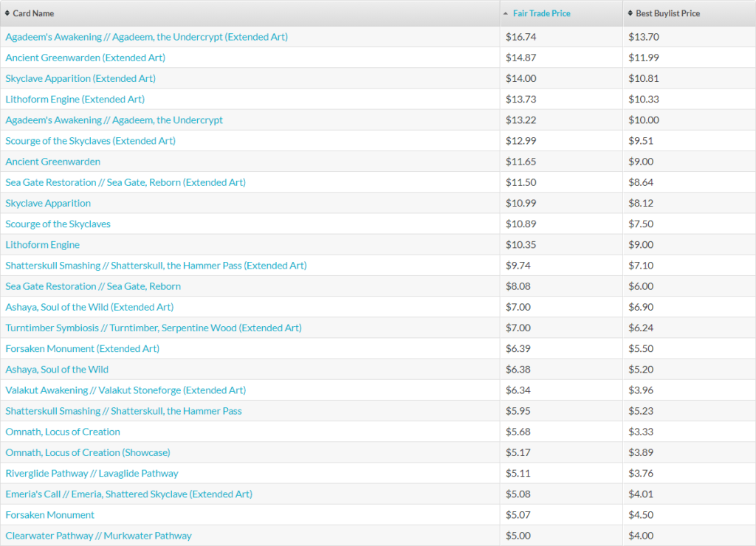Open Emeria's Call (Extended Art) link
The width and height of the screenshot is (756, 546).
(128, 494)
